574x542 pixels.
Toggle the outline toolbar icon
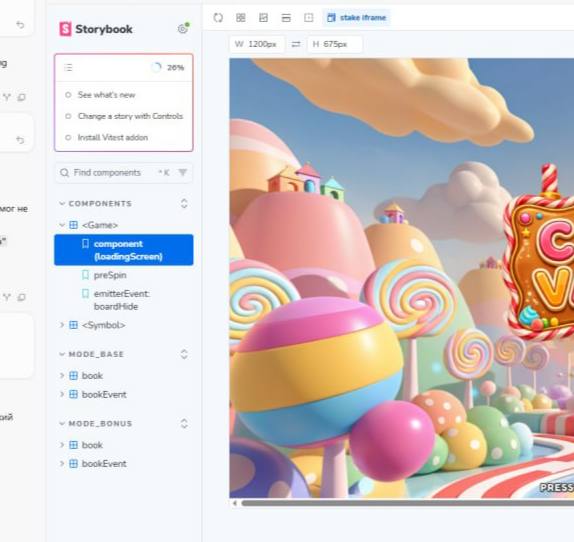309,18
